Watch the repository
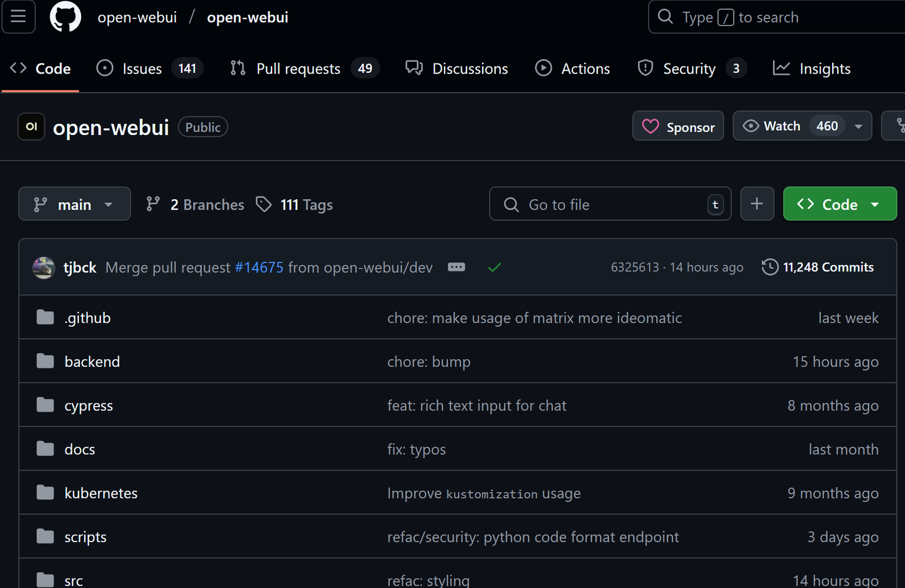 pos(782,126)
